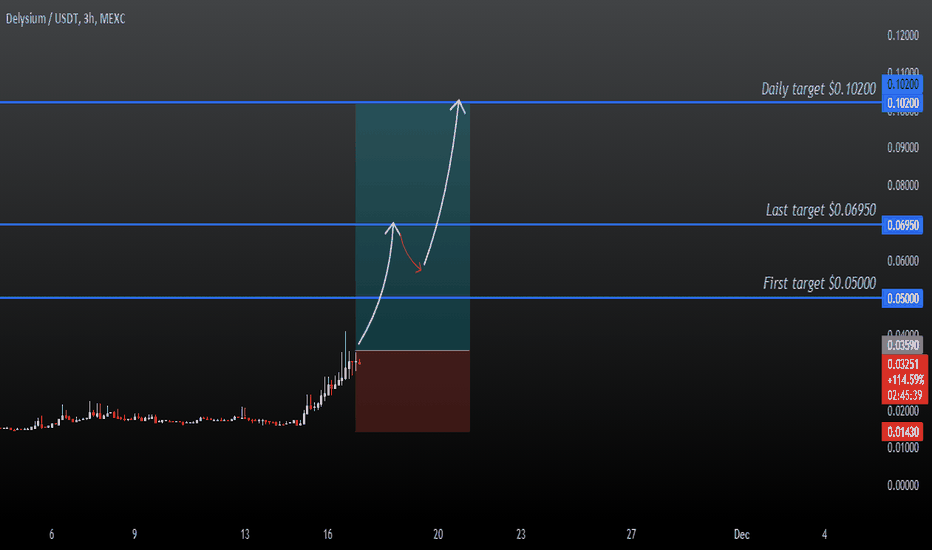Image resolution: width=932 pixels, height=550 pixels.
Task: Click the Dec label on time axis
Action: [742, 535]
